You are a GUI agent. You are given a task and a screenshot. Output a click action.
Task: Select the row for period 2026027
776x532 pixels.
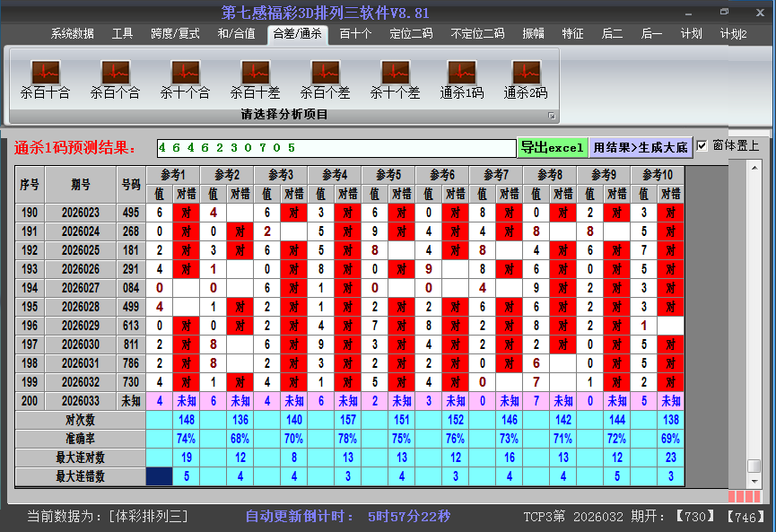(82, 288)
